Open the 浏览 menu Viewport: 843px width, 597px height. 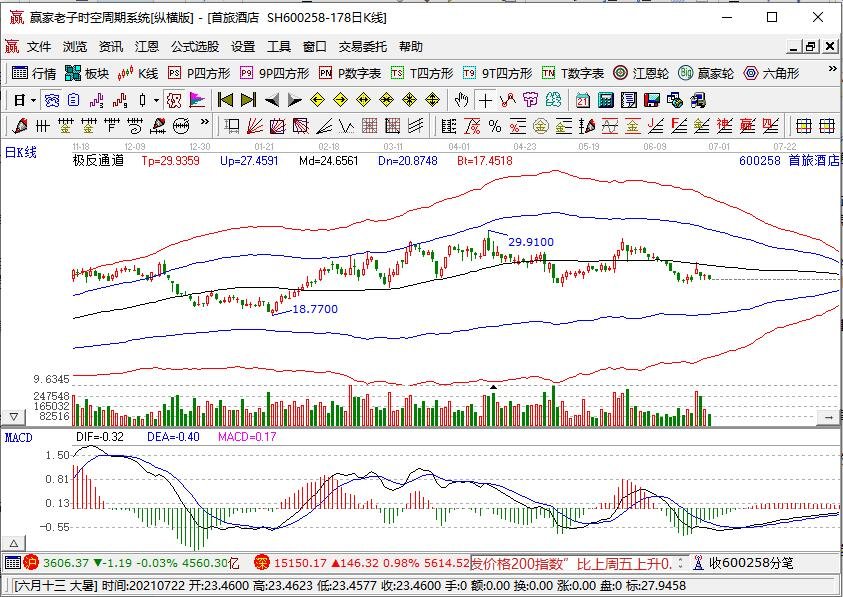75,47
